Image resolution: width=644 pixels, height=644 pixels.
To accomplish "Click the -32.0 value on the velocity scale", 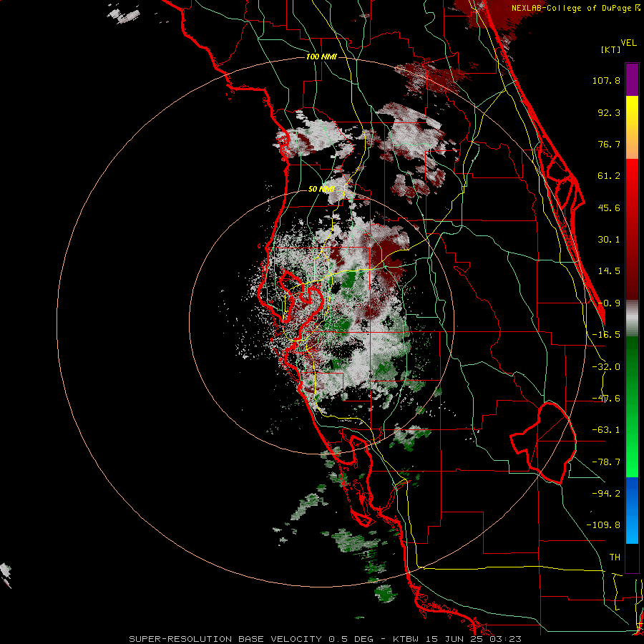I will pyautogui.click(x=606, y=367).
